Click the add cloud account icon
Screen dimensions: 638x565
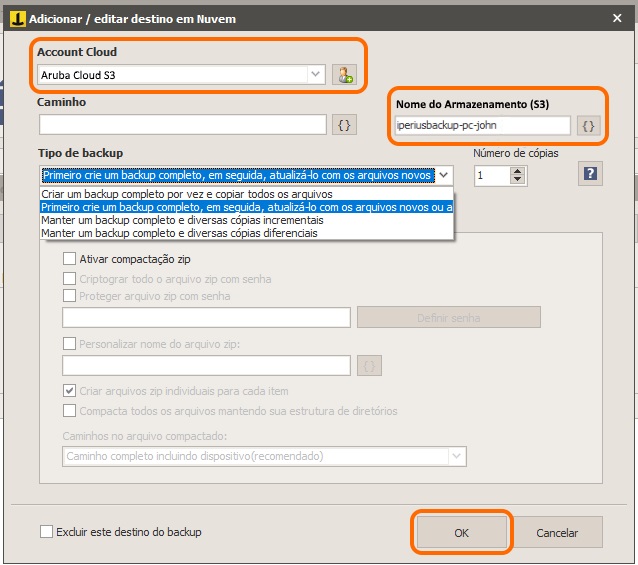pyautogui.click(x=344, y=74)
